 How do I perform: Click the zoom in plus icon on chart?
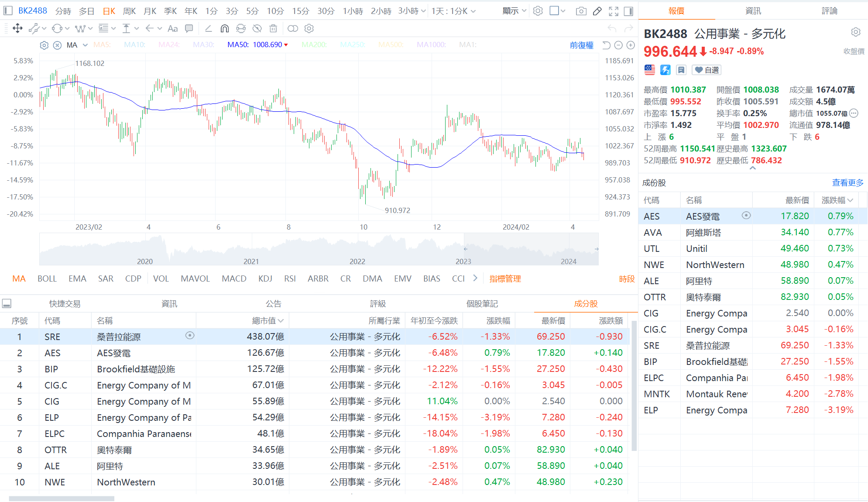pos(631,45)
